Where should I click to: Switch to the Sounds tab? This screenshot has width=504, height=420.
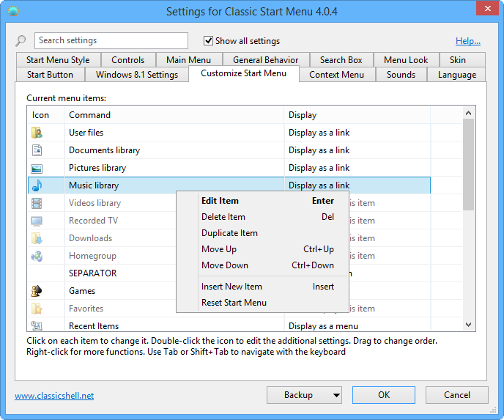pos(401,75)
